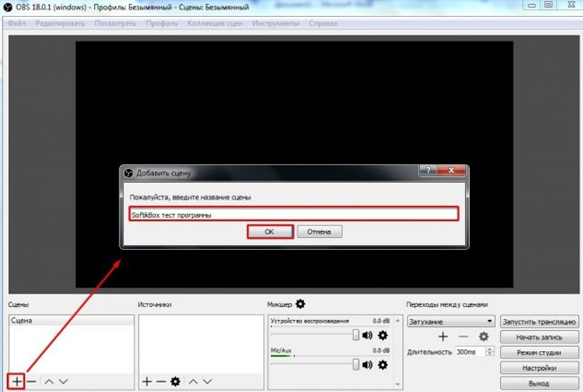Click the Отмена button
This screenshot has width=583, height=392.
tap(319, 232)
